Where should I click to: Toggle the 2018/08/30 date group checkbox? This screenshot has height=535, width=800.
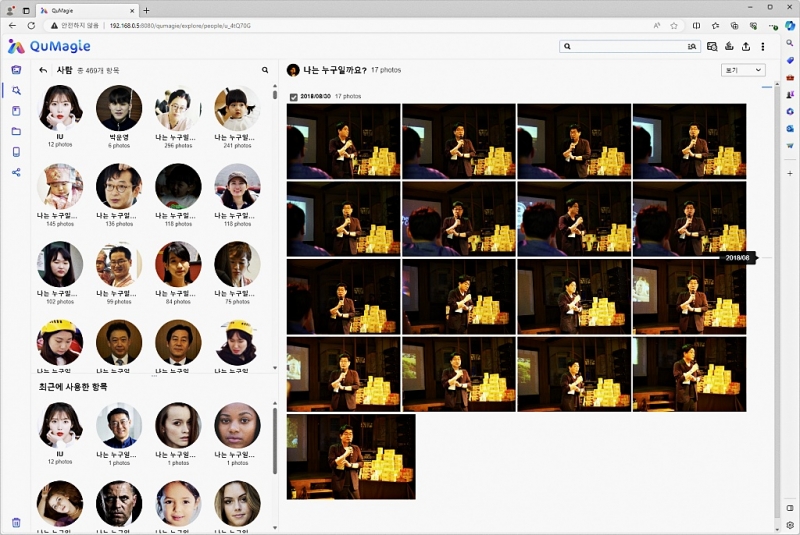tap(292, 96)
